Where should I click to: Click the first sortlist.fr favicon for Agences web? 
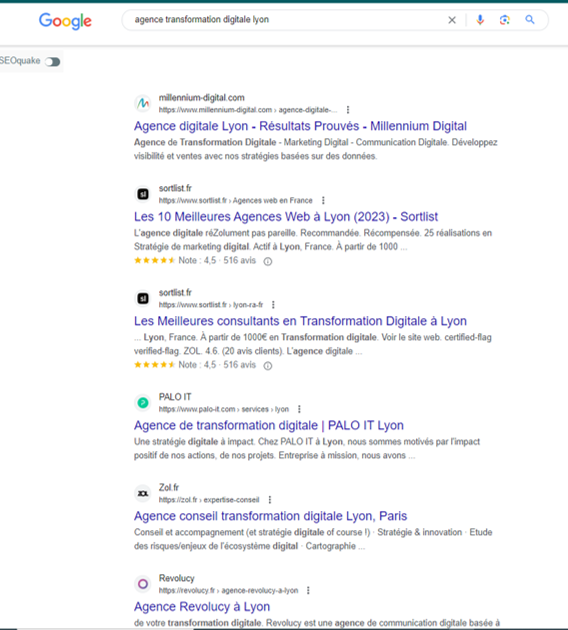[x=143, y=194]
